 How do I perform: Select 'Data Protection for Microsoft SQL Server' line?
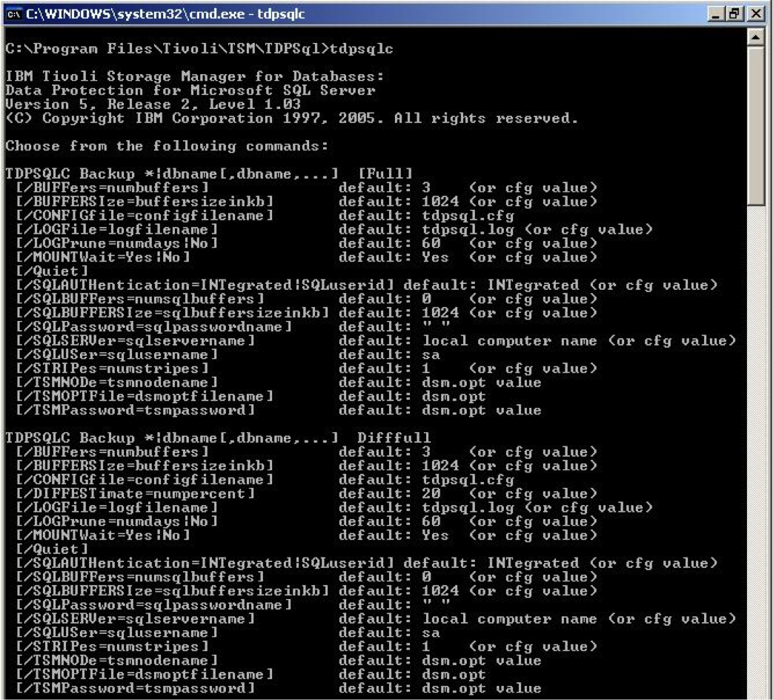tap(190, 90)
